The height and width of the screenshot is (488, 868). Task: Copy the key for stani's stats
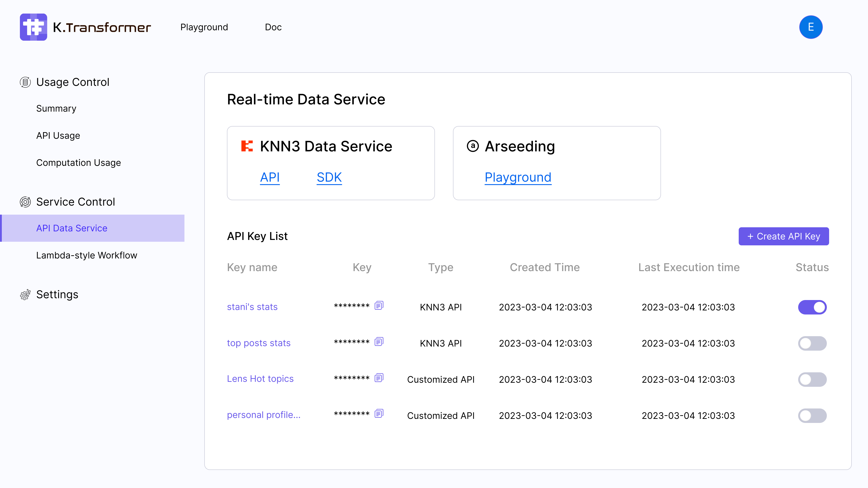click(x=379, y=305)
